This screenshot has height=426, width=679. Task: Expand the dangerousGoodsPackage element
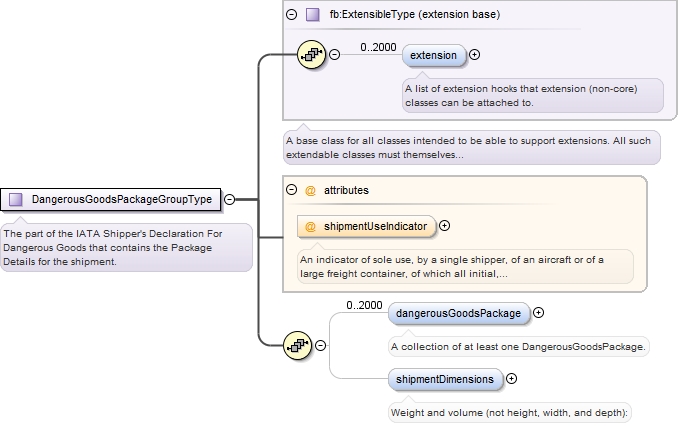click(538, 313)
